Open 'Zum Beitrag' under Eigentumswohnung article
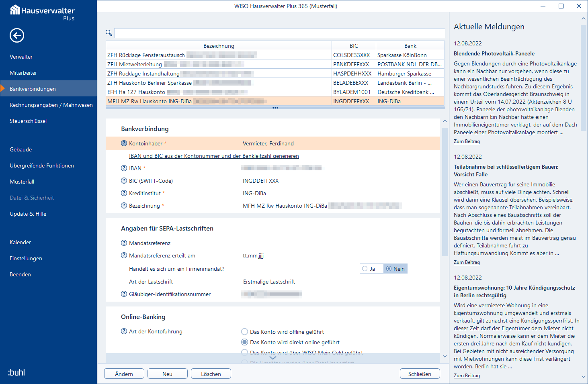This screenshot has width=588, height=384. coord(467,376)
